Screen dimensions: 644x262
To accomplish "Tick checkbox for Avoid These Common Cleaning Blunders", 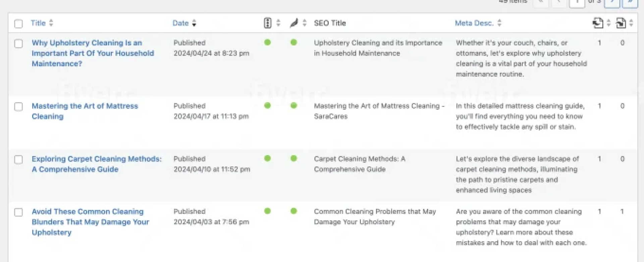I will click(x=18, y=212).
